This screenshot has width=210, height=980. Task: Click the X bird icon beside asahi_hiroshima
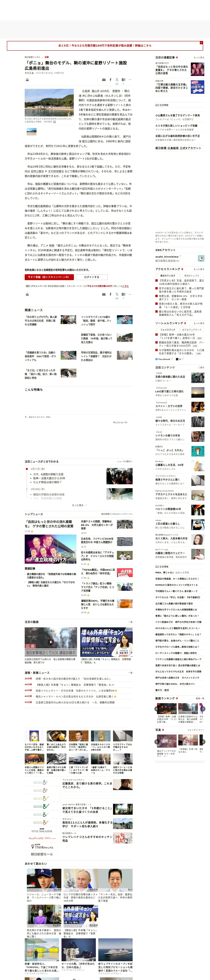(201, 258)
